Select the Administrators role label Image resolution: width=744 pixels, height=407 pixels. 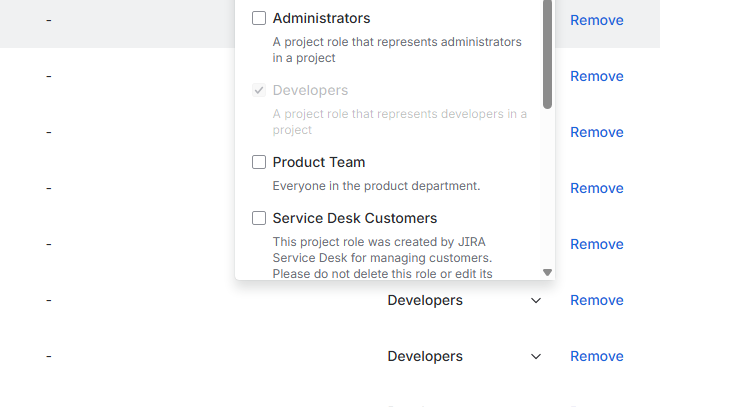(321, 18)
